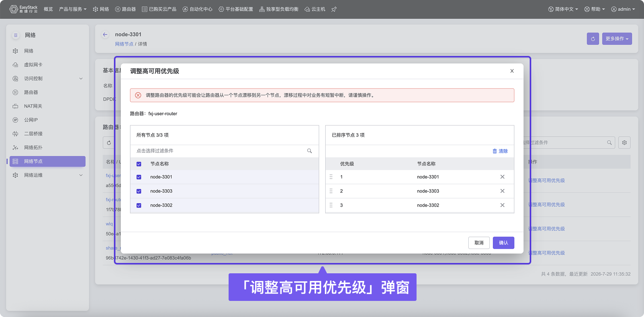Click third row's 调整高可用优先级 link
The image size is (644, 317).
(547, 229)
